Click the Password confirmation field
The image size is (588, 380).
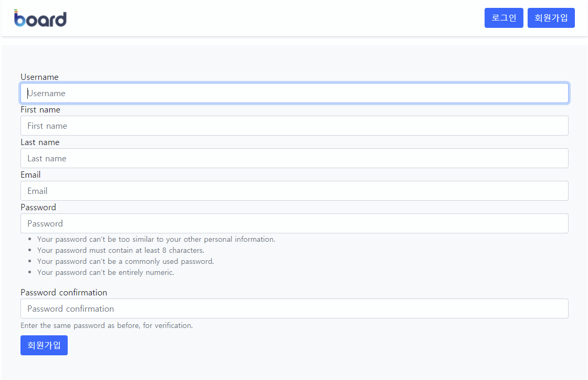coord(295,309)
